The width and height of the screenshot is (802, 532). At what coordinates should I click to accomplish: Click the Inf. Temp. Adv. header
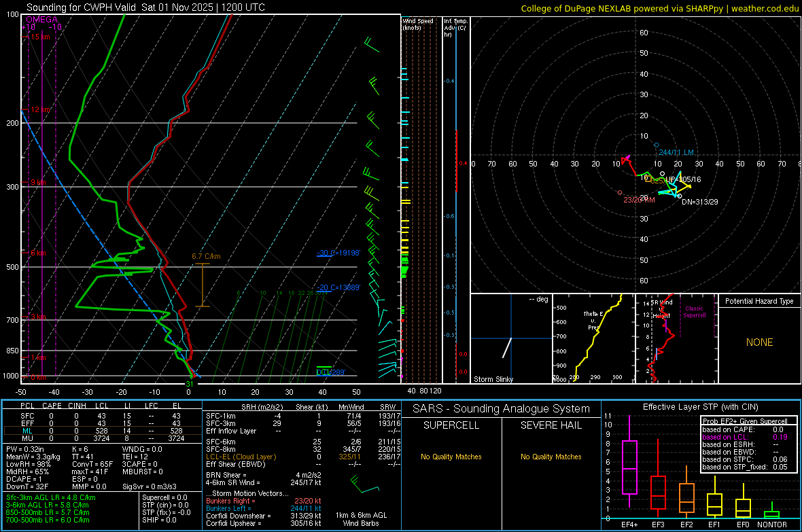click(x=455, y=28)
